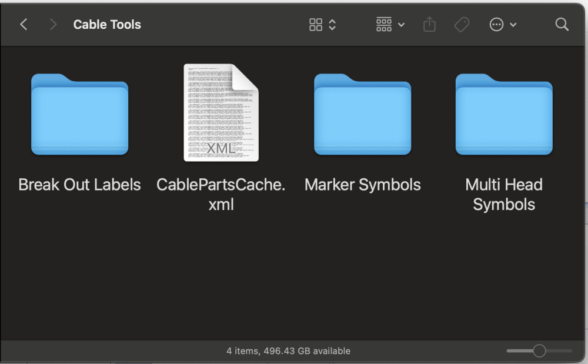Click the Group items icon
The image size is (588, 364).
point(384,25)
